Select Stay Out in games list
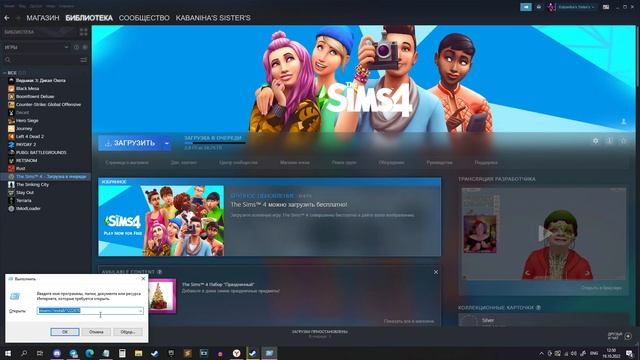The height and width of the screenshot is (360, 640). [x=25, y=193]
